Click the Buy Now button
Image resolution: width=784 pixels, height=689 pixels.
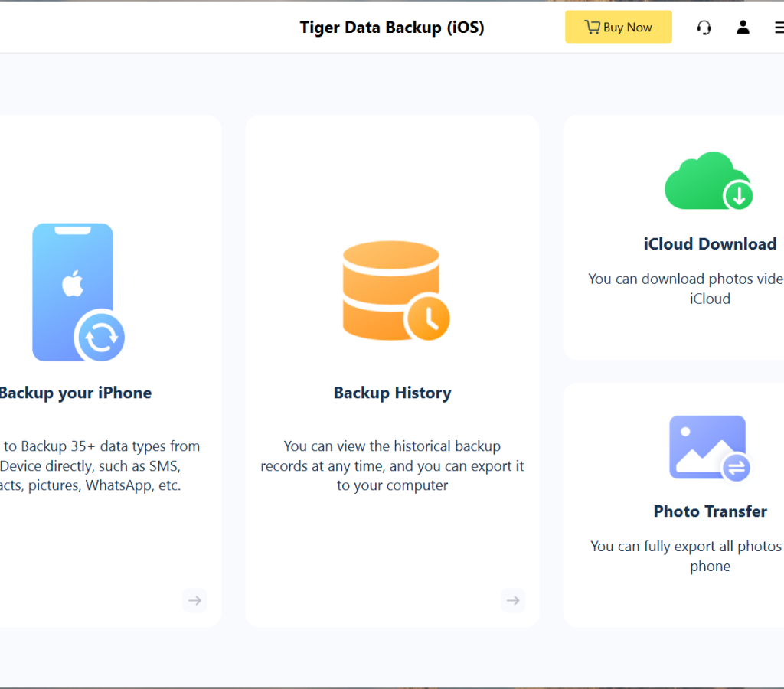[619, 27]
